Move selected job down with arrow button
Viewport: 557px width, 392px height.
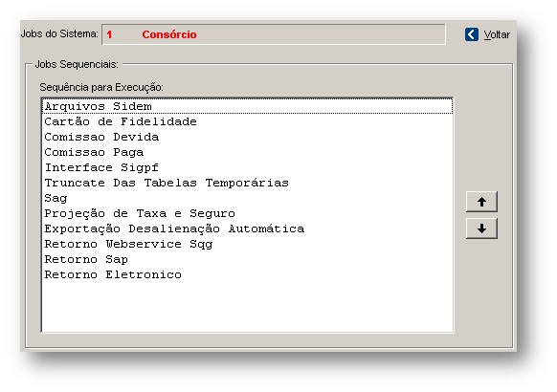[x=481, y=229]
